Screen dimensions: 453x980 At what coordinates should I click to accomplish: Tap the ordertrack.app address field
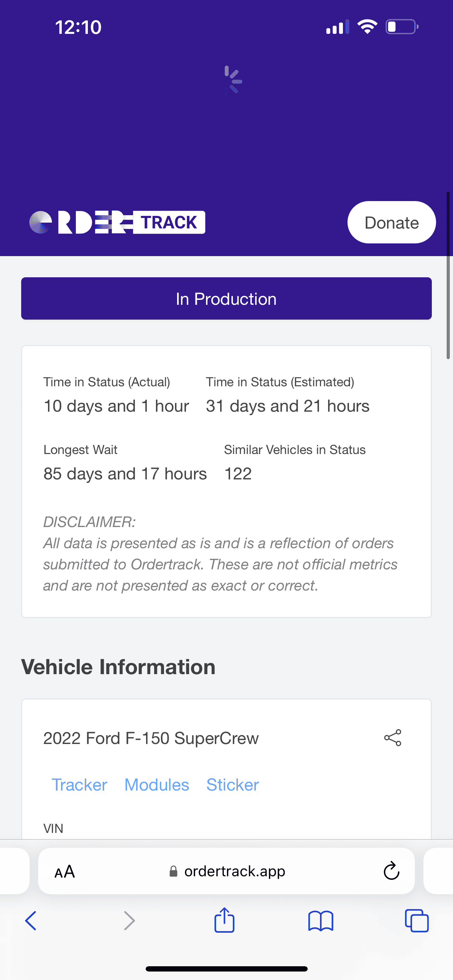[228, 871]
